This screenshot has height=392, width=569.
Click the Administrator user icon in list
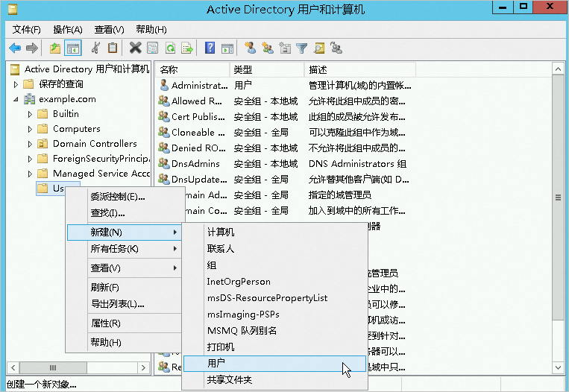pos(164,85)
